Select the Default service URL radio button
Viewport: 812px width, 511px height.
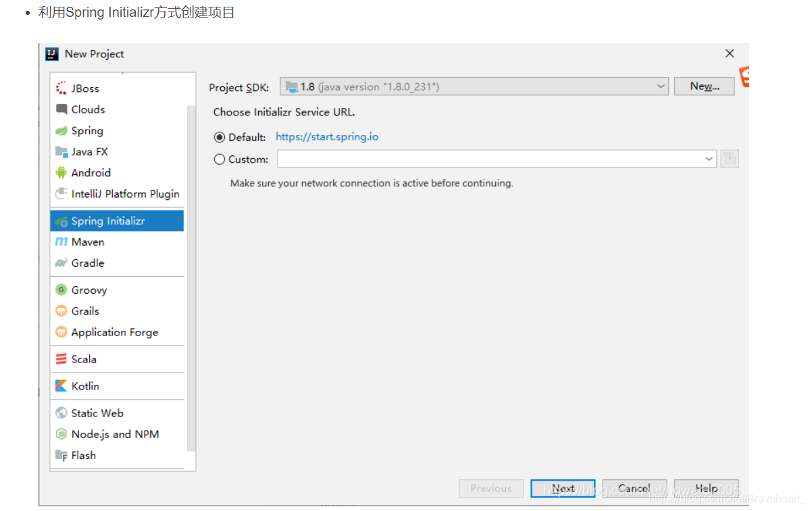[x=220, y=137]
